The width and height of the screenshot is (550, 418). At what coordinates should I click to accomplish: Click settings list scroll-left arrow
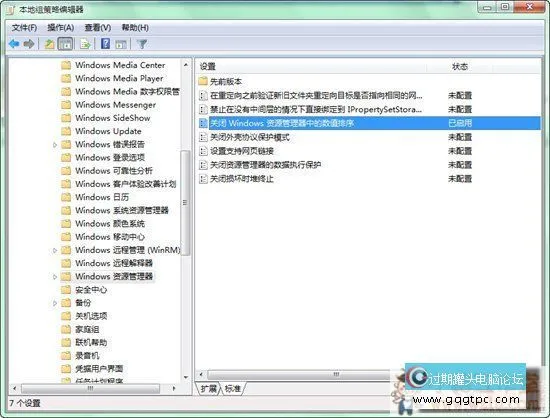point(201,375)
